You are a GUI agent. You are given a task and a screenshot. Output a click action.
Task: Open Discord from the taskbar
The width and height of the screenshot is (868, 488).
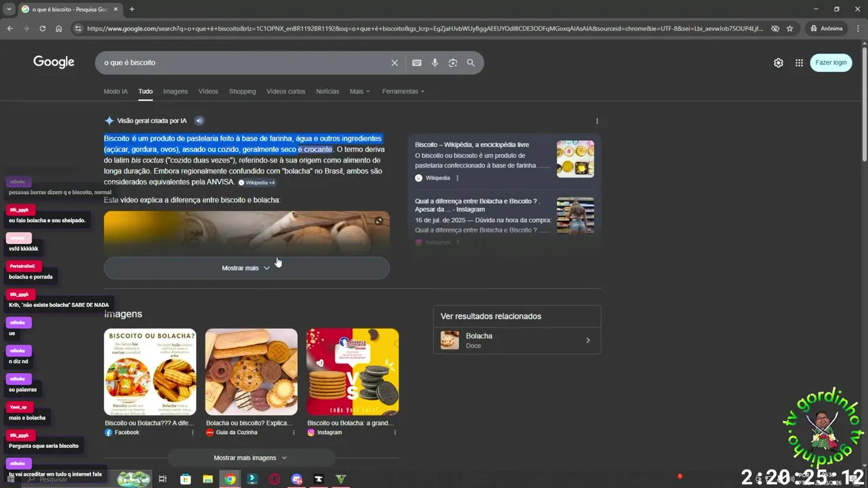296,479
